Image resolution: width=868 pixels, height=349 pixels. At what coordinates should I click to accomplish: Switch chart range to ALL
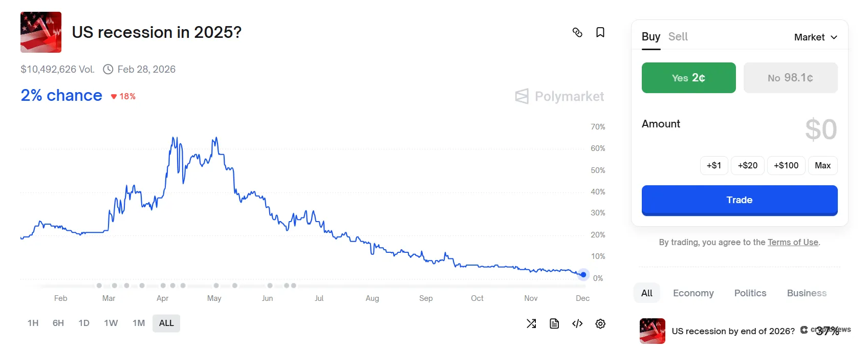coord(166,323)
